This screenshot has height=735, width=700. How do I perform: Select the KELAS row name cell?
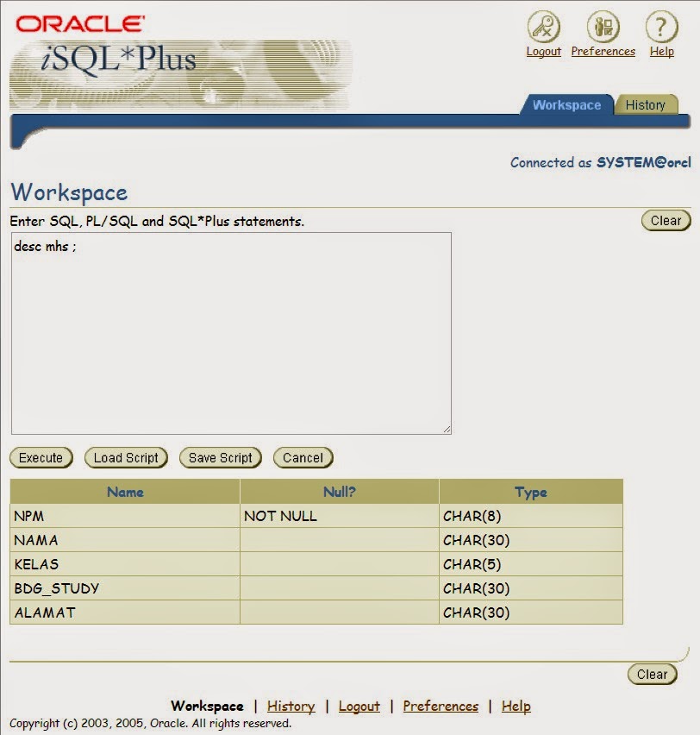click(x=125, y=564)
